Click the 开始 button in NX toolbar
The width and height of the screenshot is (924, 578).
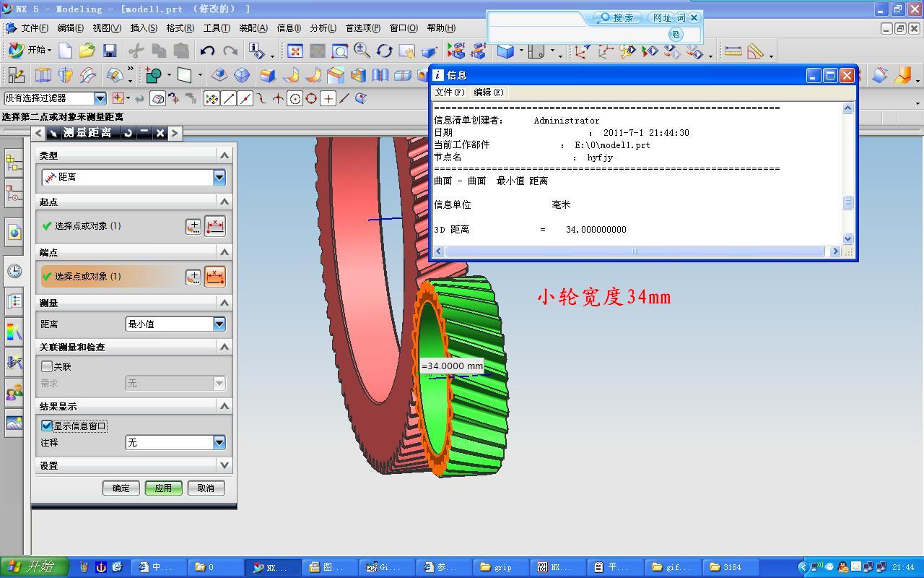[30, 50]
